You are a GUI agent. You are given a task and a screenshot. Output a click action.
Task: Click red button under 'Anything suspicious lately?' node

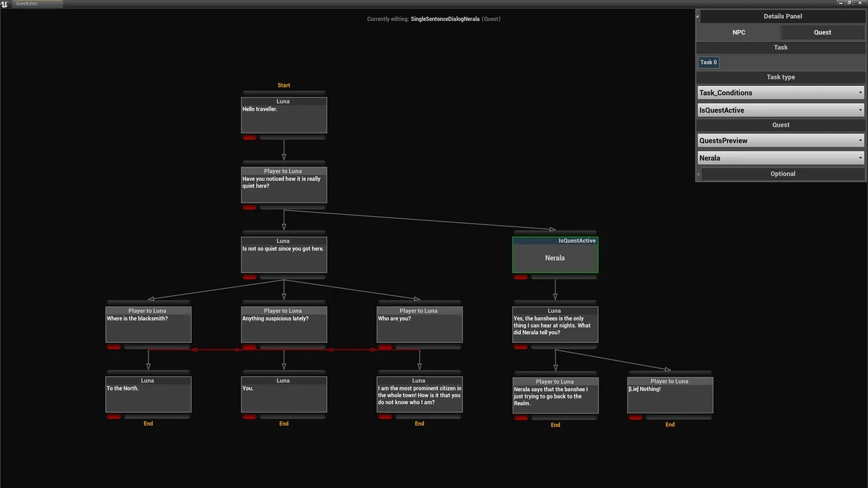[250, 347]
